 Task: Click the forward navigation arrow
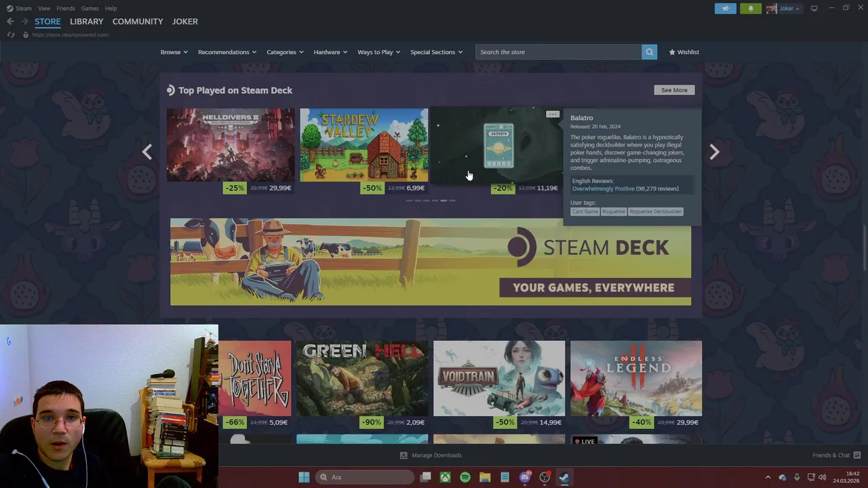point(24,22)
